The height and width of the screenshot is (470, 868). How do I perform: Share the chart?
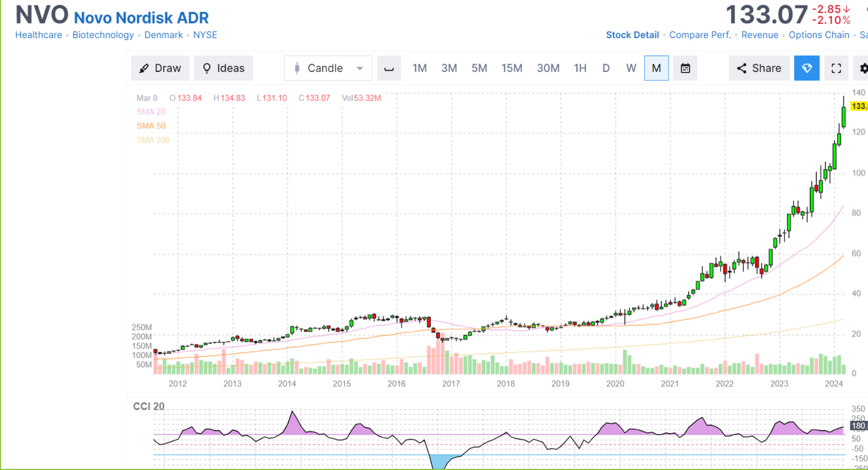coord(759,68)
